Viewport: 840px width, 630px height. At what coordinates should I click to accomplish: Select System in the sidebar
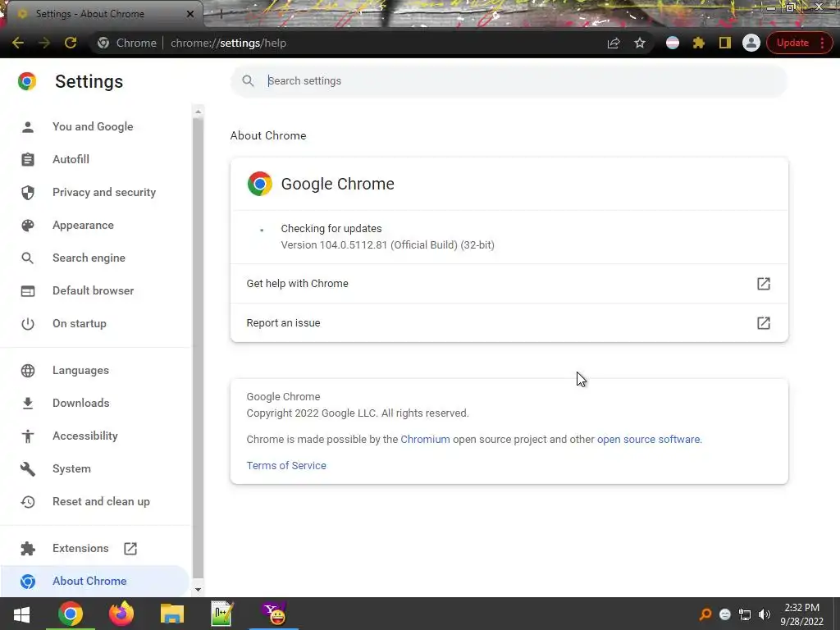tap(71, 468)
